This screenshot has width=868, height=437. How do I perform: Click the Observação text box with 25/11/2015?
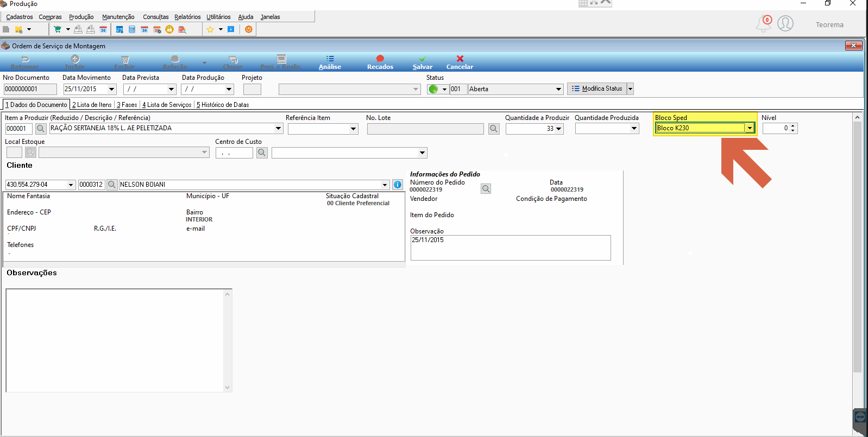(511, 248)
